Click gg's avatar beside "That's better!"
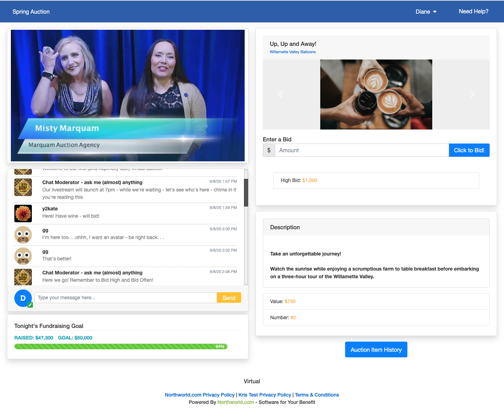Screen dimensions: 504x420 pyautogui.click(x=23, y=256)
